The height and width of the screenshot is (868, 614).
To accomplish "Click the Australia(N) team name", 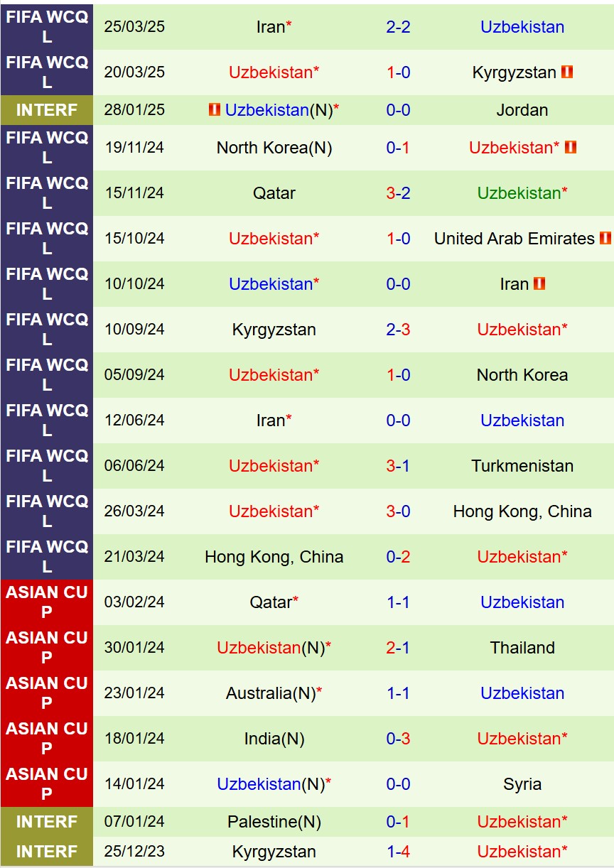I will [x=271, y=693].
